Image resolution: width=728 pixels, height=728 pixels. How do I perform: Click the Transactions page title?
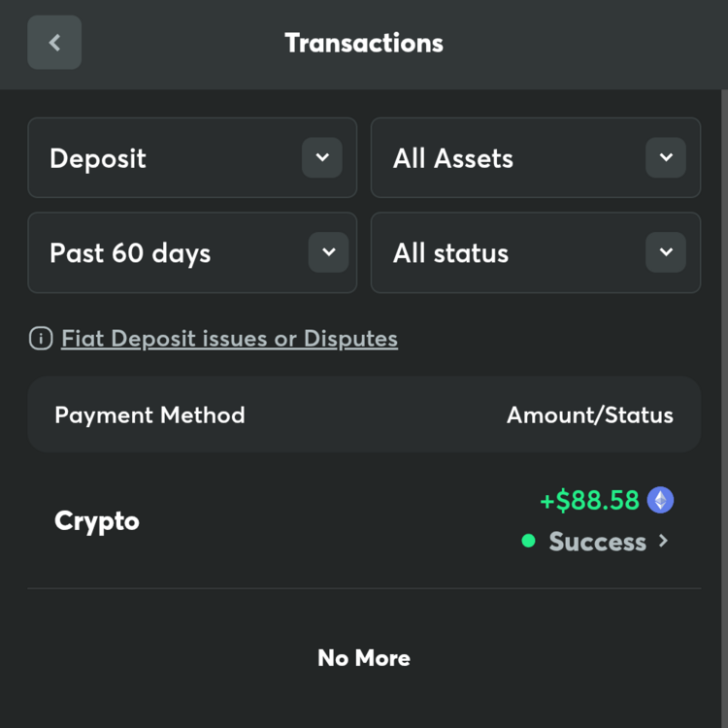364,43
